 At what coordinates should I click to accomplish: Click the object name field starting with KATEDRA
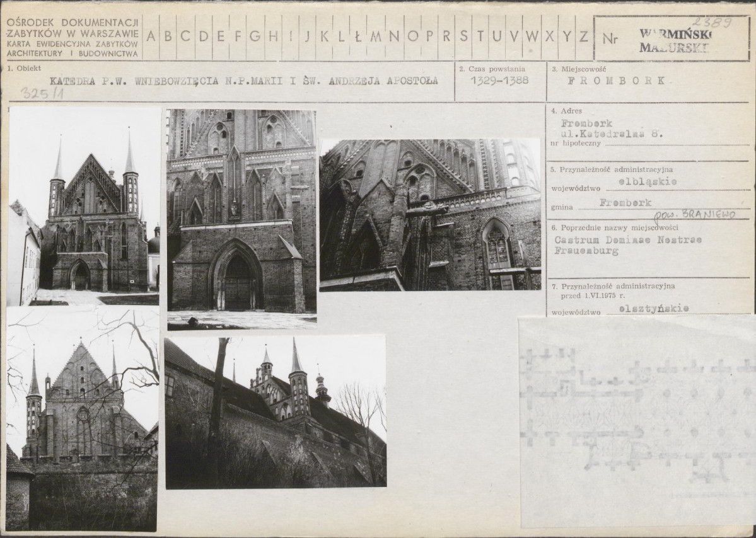tap(243, 81)
